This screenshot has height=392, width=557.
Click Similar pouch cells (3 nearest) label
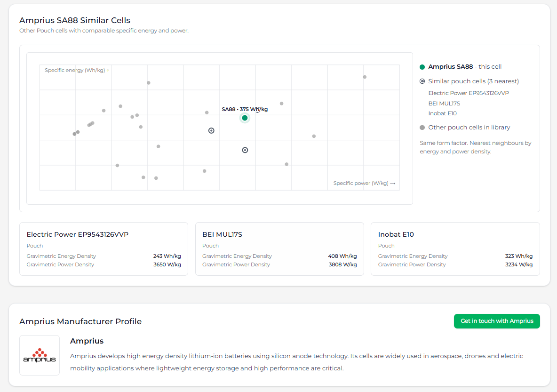474,81
